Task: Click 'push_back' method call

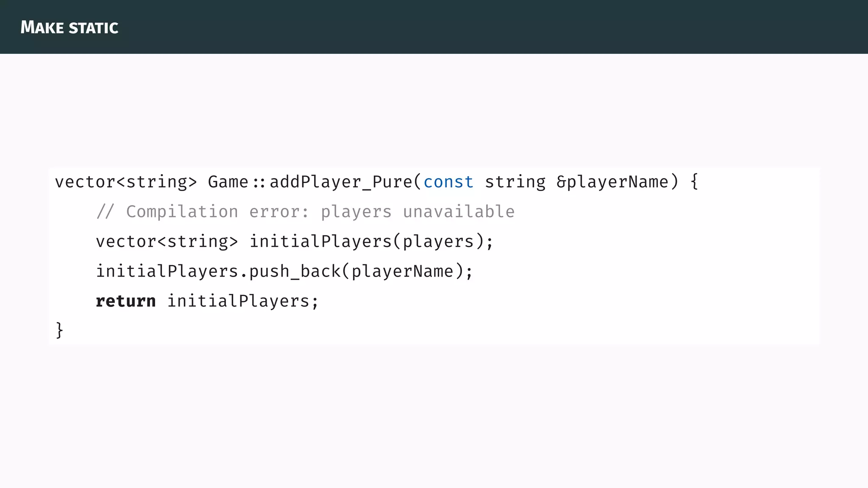Action: tap(295, 272)
